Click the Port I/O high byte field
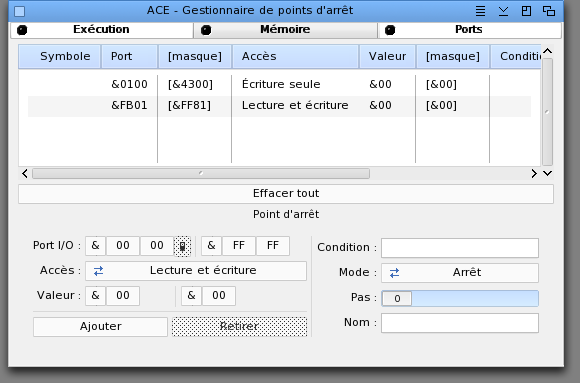Viewport: 580px width, 383px height. pyautogui.click(x=123, y=246)
